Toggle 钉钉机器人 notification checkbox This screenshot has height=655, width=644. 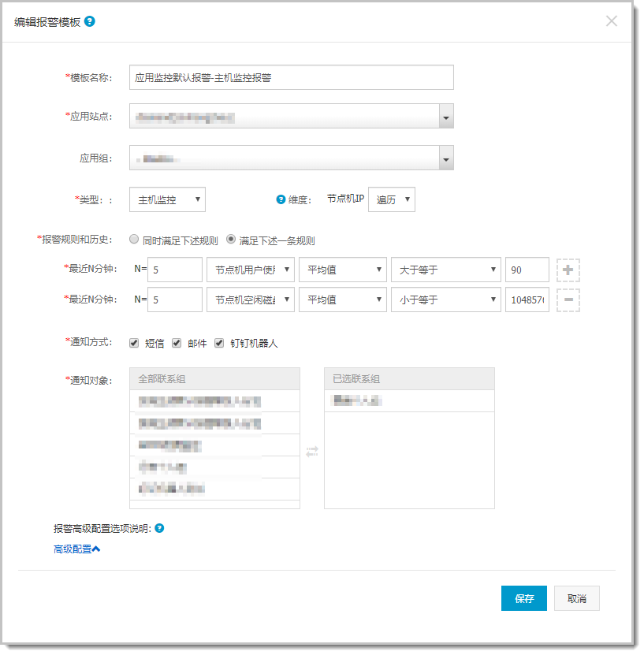tap(219, 343)
